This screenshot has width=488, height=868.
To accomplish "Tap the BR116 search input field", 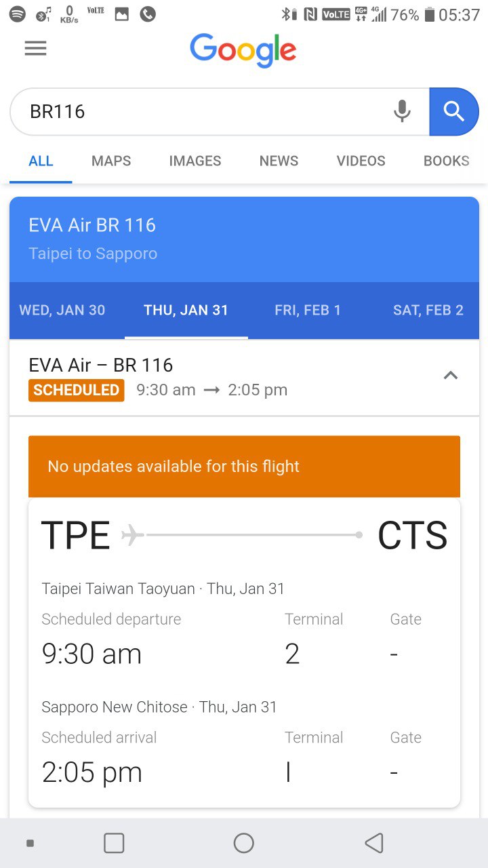I will tap(203, 111).
